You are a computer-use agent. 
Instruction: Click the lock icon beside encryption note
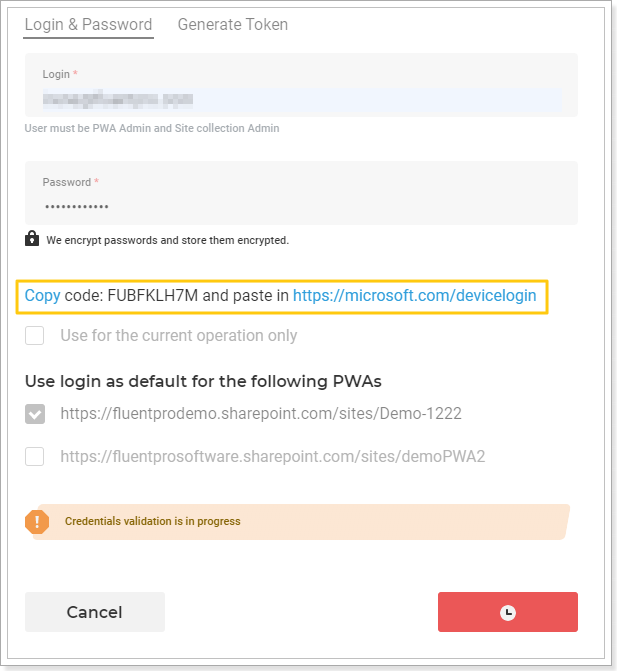[32, 239]
